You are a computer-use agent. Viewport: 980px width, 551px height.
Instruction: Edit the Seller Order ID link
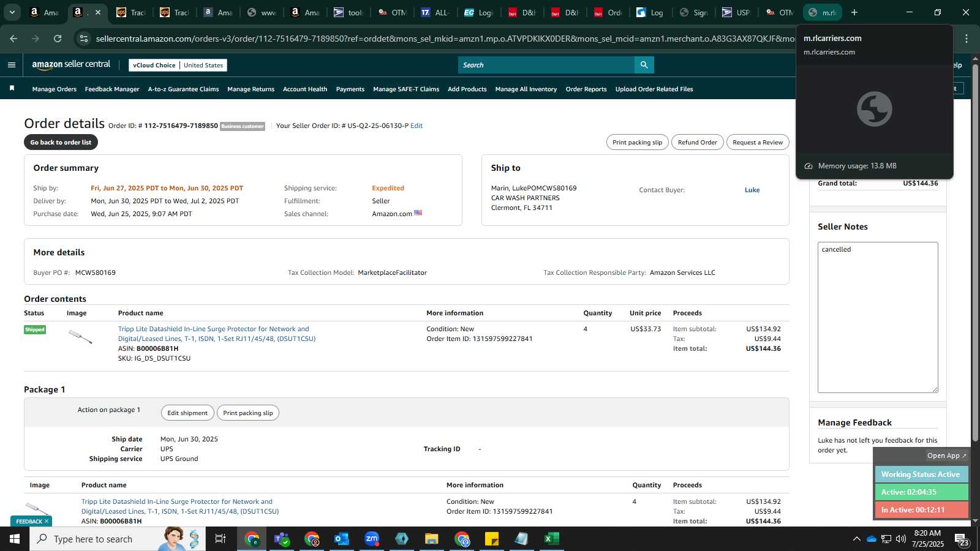tap(417, 126)
